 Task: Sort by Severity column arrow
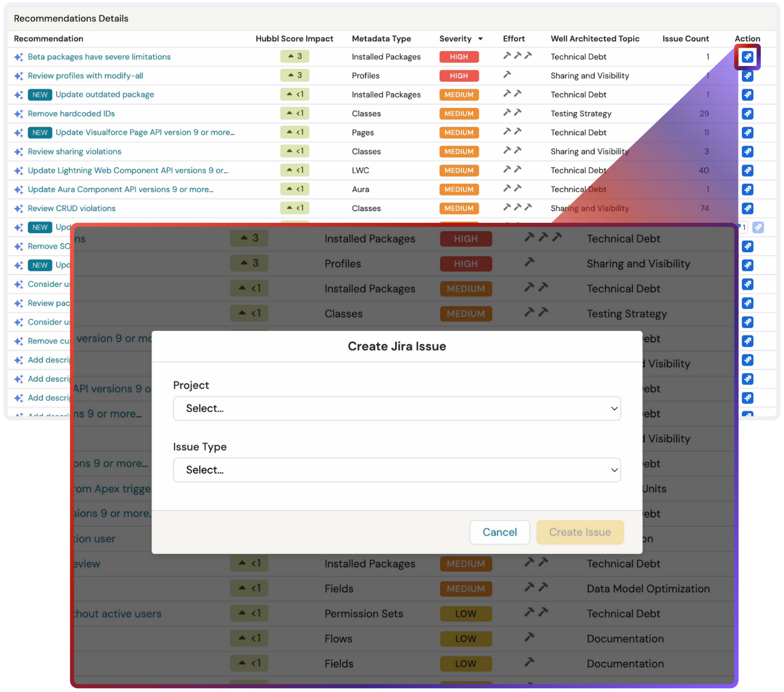(x=480, y=39)
